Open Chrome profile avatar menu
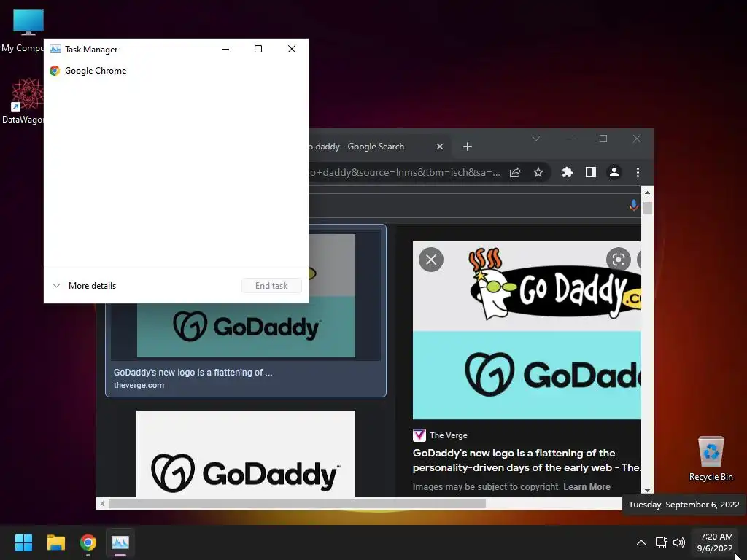This screenshot has width=747, height=560. (614, 172)
